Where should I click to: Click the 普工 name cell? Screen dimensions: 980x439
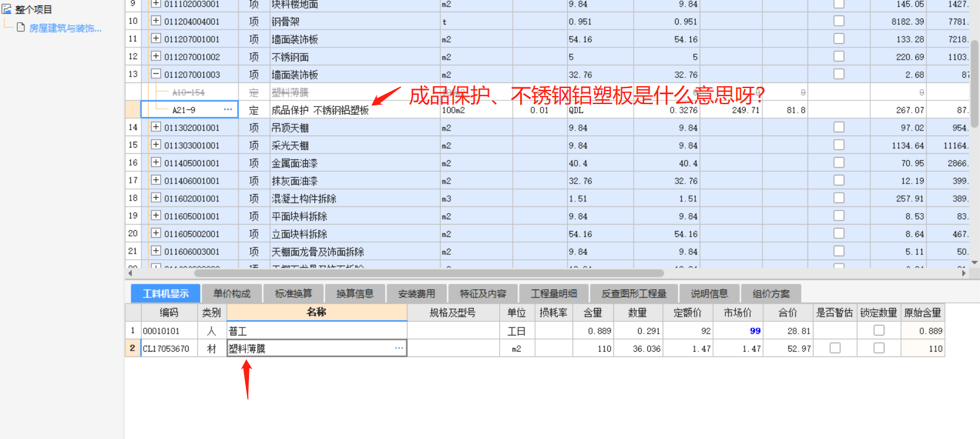[x=317, y=331]
